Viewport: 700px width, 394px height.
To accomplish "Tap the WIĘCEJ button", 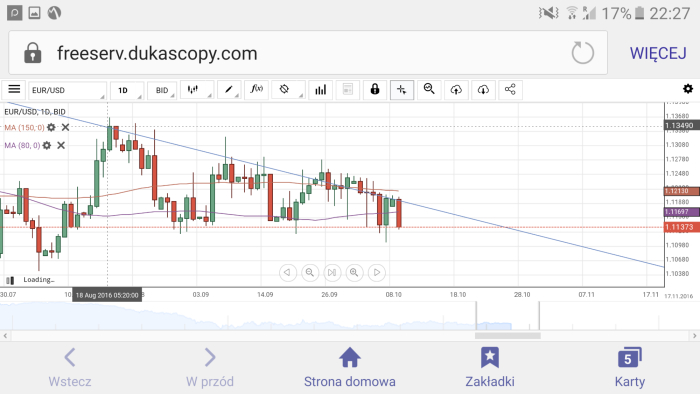I will coord(658,53).
